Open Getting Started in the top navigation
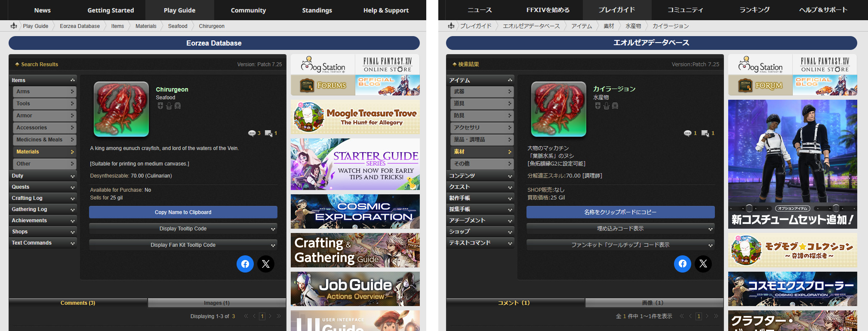This screenshot has width=868, height=331. (x=111, y=10)
